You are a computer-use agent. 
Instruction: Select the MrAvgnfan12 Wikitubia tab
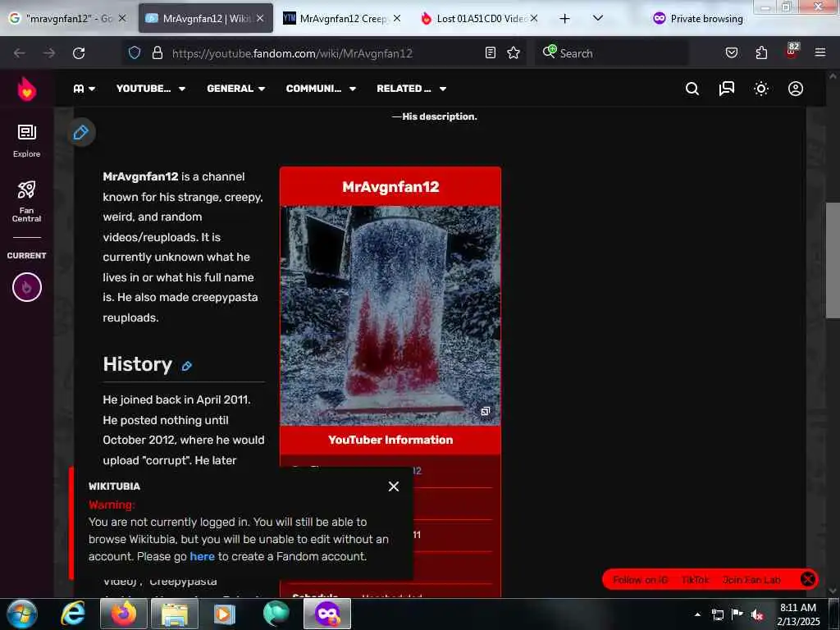(206, 18)
